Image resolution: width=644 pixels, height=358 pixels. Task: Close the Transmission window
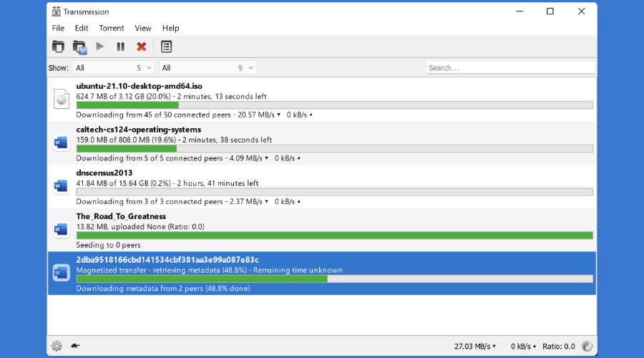coord(581,11)
